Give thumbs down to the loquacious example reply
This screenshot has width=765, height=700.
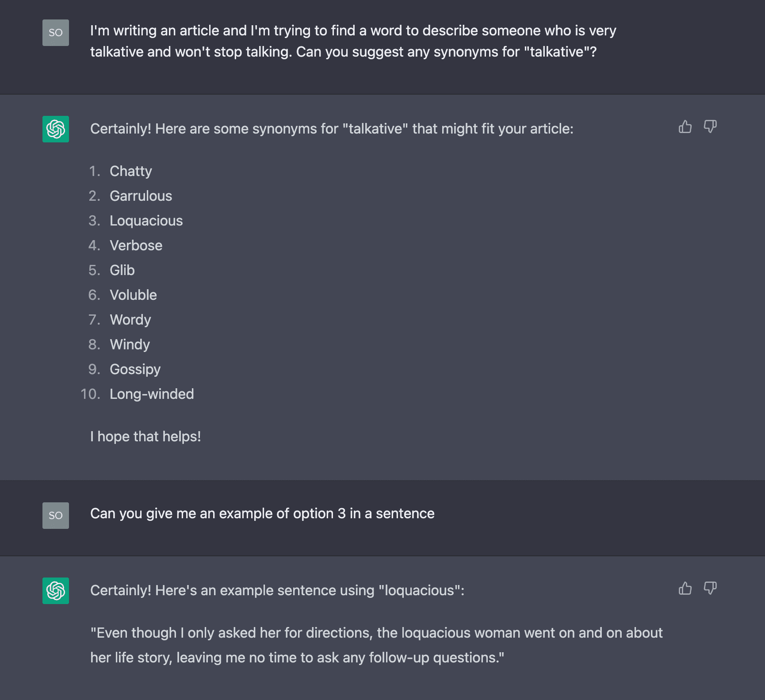pyautogui.click(x=711, y=588)
